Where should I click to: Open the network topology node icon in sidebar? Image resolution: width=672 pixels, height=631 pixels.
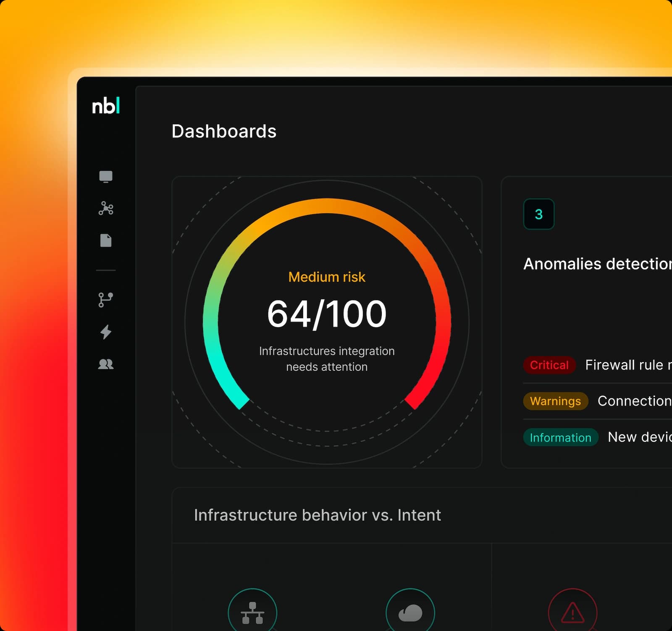(x=106, y=208)
